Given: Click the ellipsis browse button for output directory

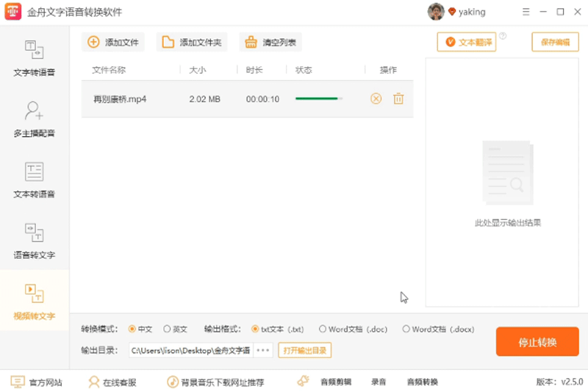Looking at the screenshot, I should point(263,350).
